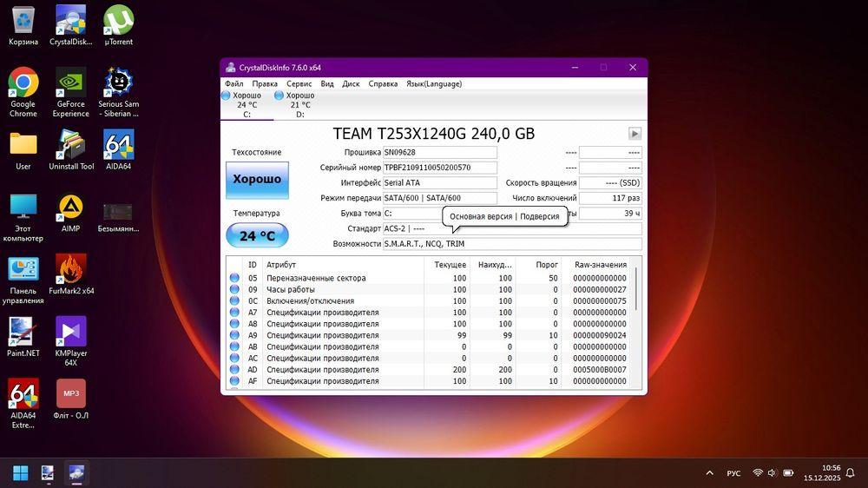Image resolution: width=868 pixels, height=488 pixels.
Task: Open the Диск menu
Action: [x=351, y=83]
